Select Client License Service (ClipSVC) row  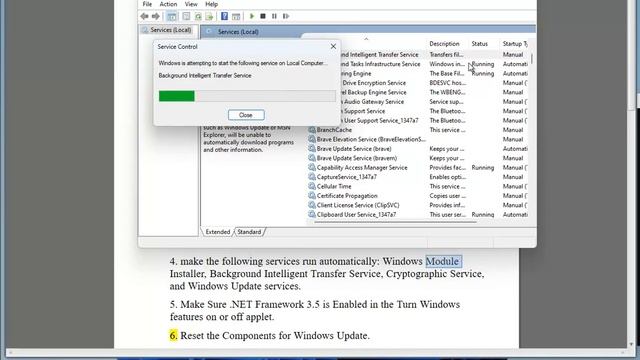coord(417,205)
